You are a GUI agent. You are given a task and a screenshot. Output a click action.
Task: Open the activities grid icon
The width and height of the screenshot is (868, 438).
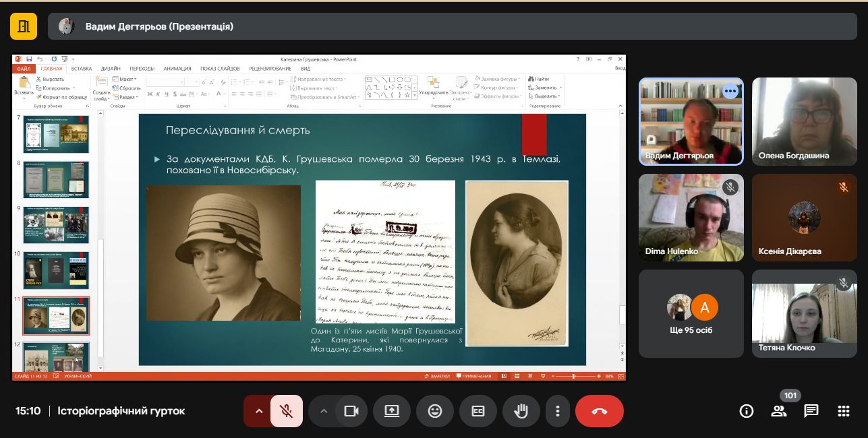(843, 411)
